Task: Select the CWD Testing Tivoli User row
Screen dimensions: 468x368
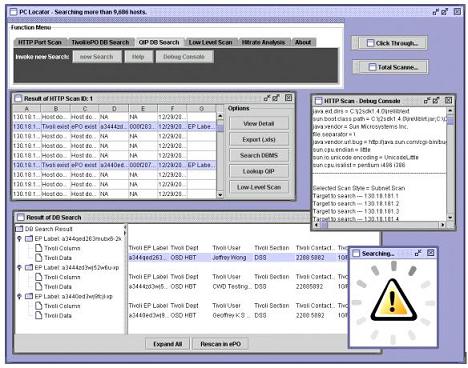Action: [x=239, y=286]
